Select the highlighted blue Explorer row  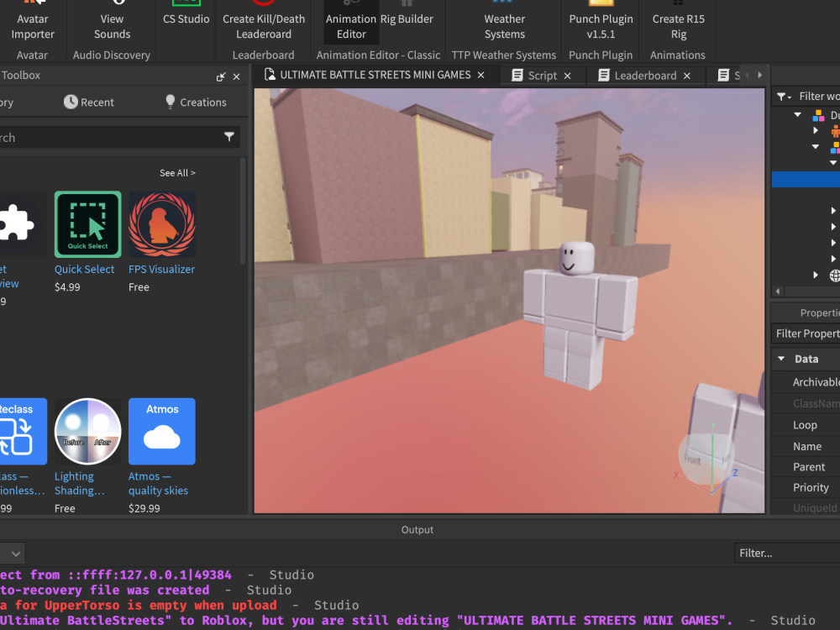806,179
